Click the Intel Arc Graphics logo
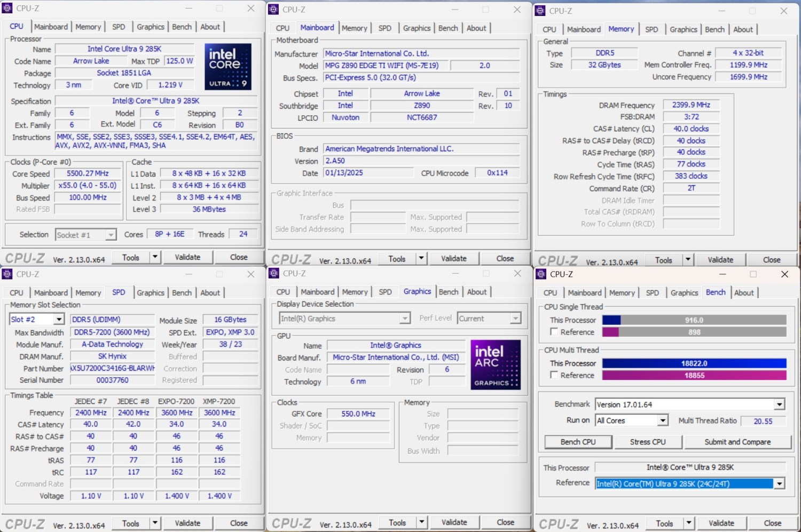This screenshot has width=801, height=532. (495, 364)
